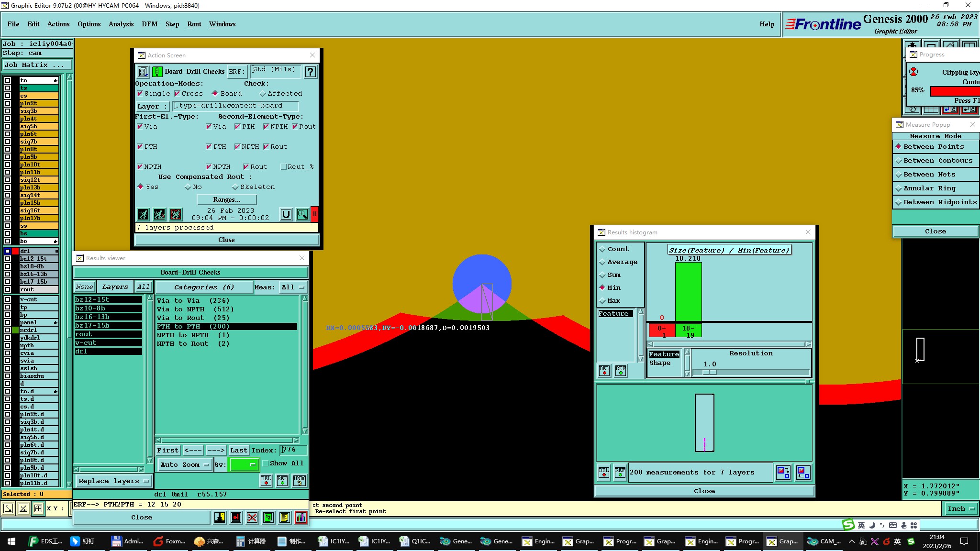Open the Auto Zoom dropdown
The image size is (980, 551).
185,464
